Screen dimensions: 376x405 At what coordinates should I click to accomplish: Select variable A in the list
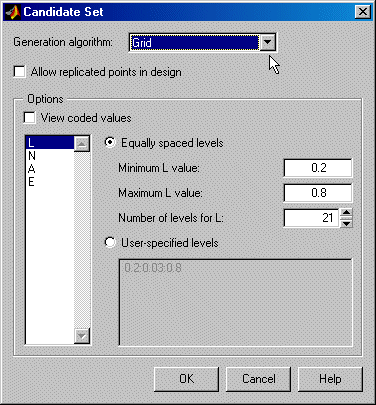point(49,169)
